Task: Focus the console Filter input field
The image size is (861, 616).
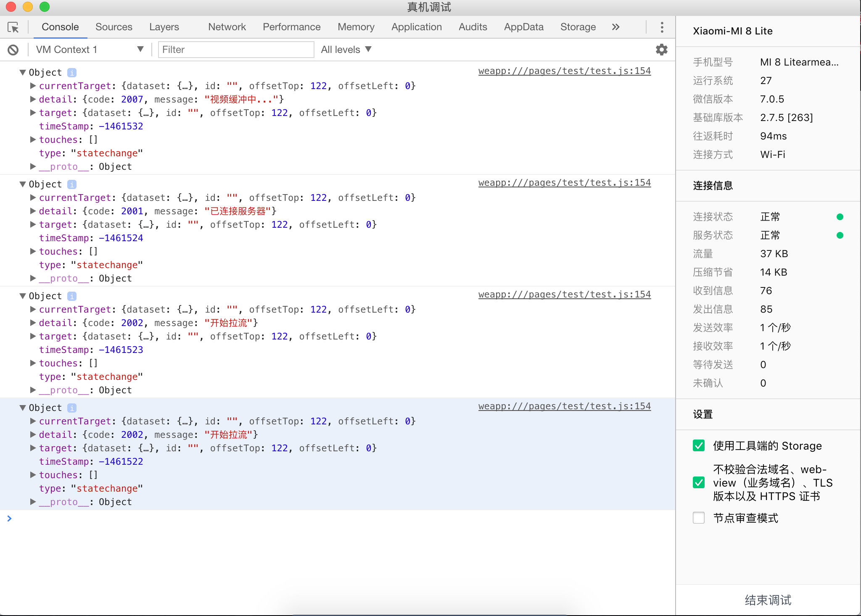Action: coord(236,50)
